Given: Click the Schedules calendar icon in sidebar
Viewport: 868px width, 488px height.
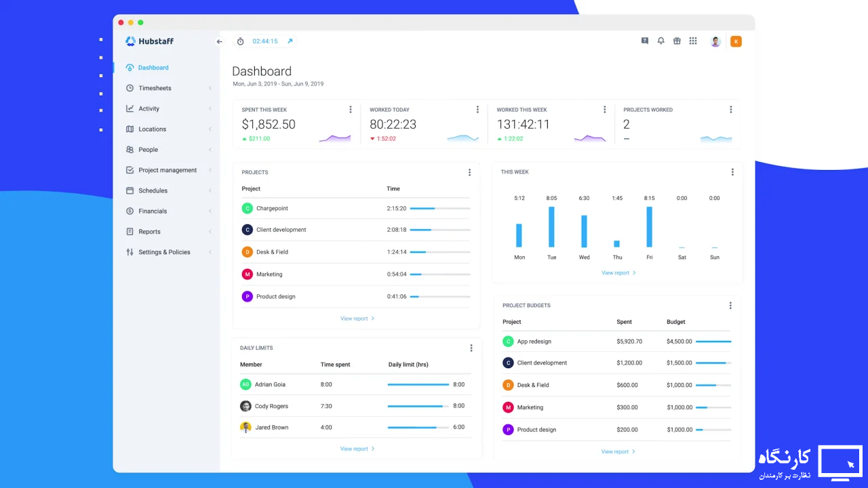Looking at the screenshot, I should point(130,190).
